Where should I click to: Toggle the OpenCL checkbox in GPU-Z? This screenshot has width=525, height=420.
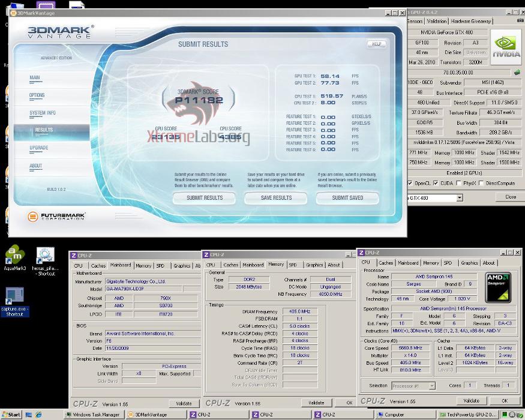tap(410, 183)
